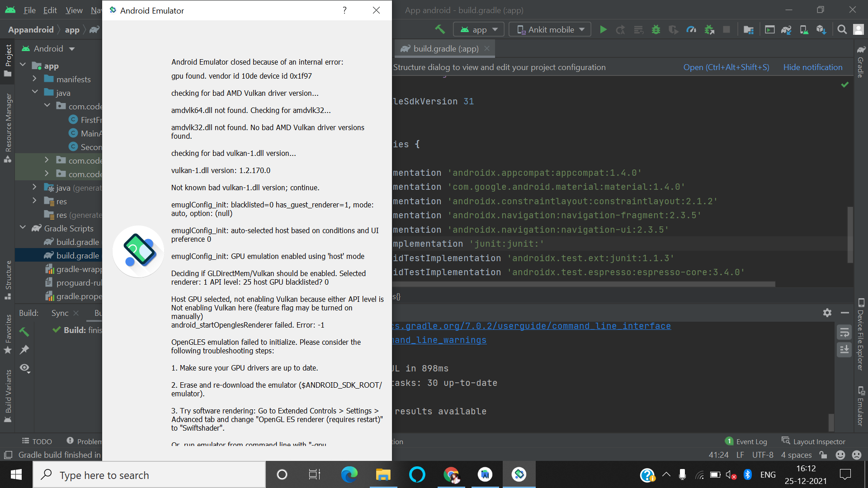The image size is (868, 488).
Task: Open the Ankit mobile device dropdown
Action: tap(550, 30)
